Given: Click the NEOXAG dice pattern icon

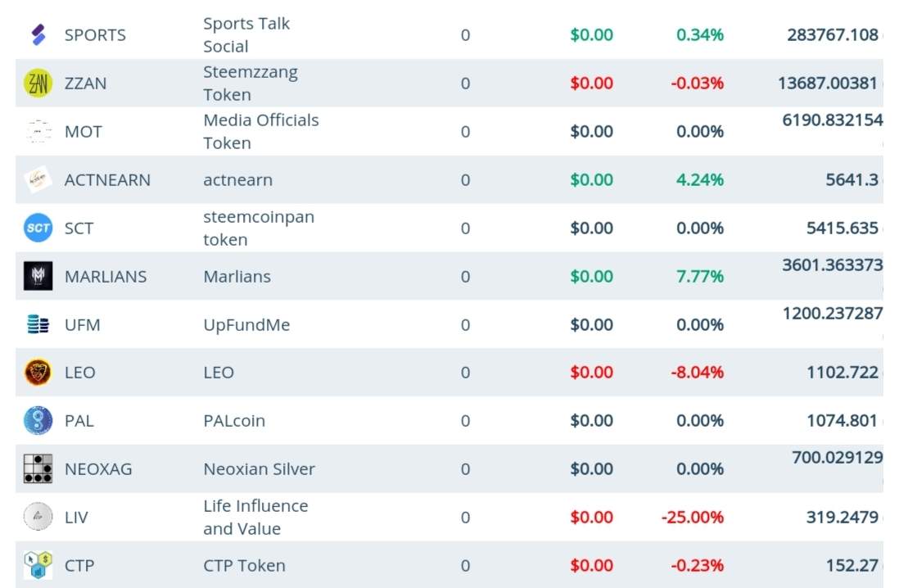Looking at the screenshot, I should click(38, 469).
